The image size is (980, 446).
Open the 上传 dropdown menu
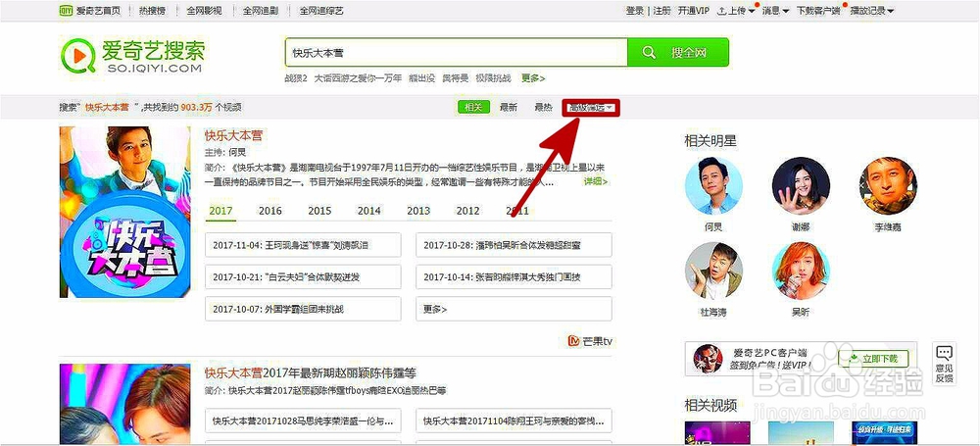tap(736, 11)
